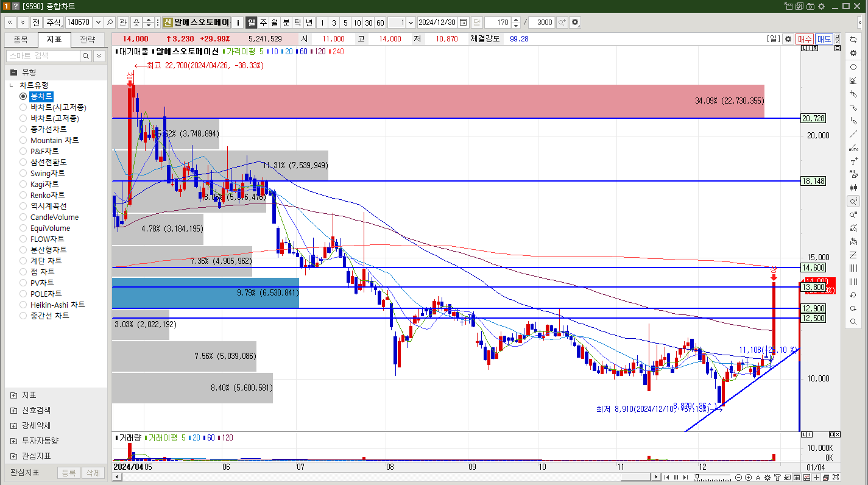Click the date field 2024/12/30
Screen dimensions: 868x485
point(437,23)
